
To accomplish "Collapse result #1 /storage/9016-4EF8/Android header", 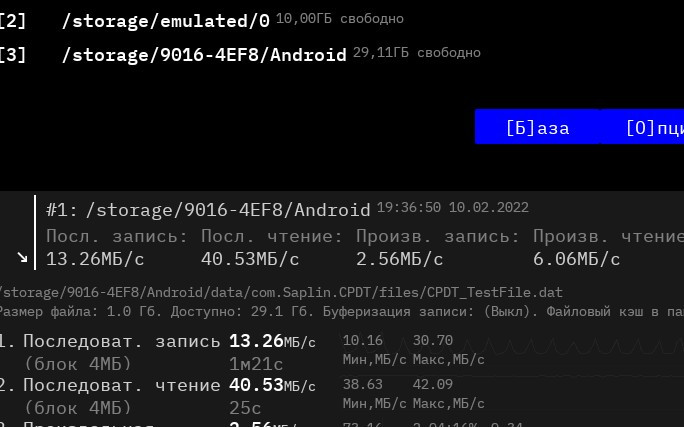I will (208, 210).
